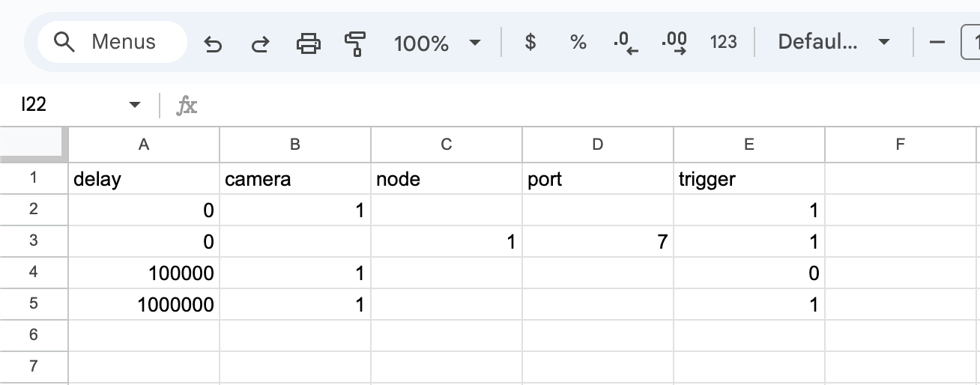Print the spreadsheet using the printer icon
The height and width of the screenshot is (385, 980).
pos(308,43)
